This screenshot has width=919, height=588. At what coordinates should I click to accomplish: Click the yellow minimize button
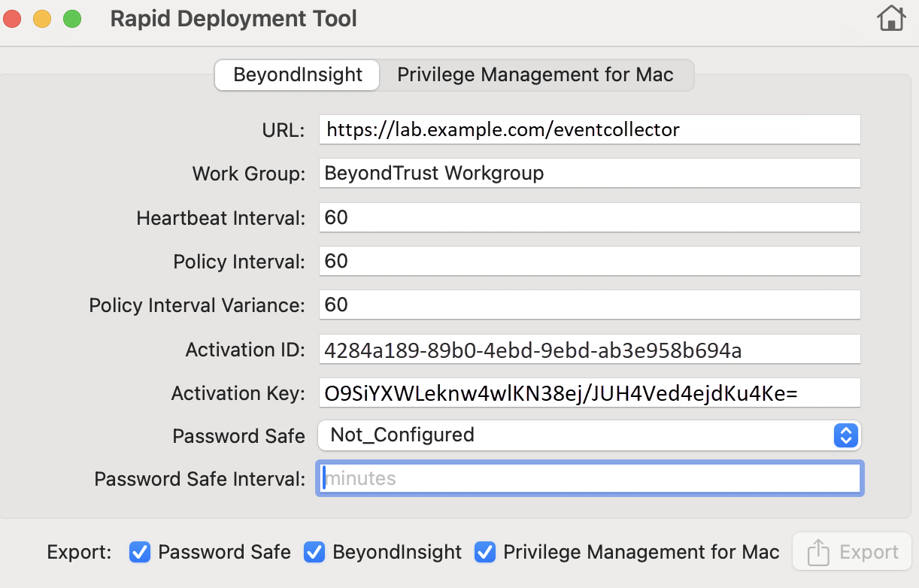42,18
